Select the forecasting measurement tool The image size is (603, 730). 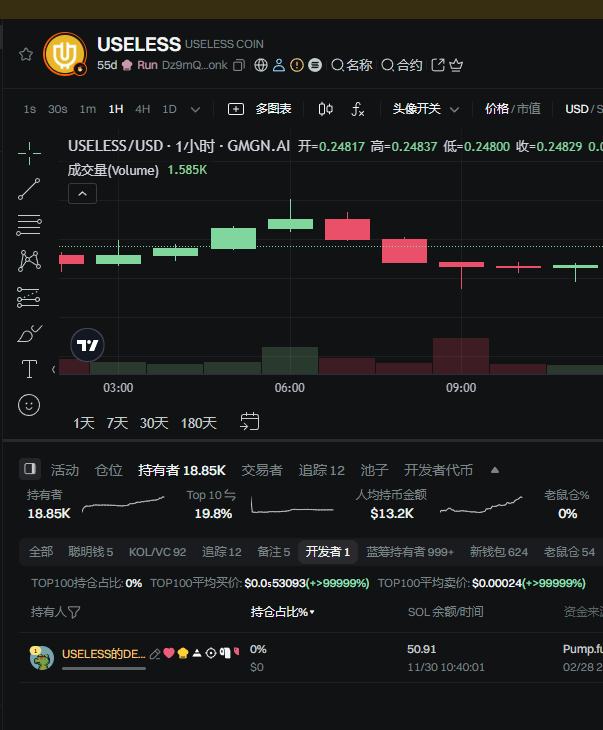tap(29, 297)
